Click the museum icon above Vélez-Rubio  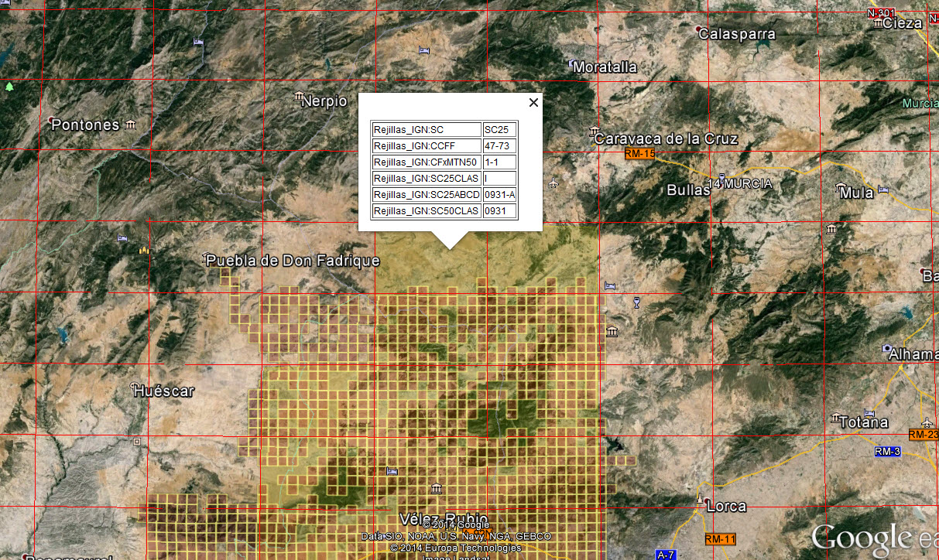[437, 488]
